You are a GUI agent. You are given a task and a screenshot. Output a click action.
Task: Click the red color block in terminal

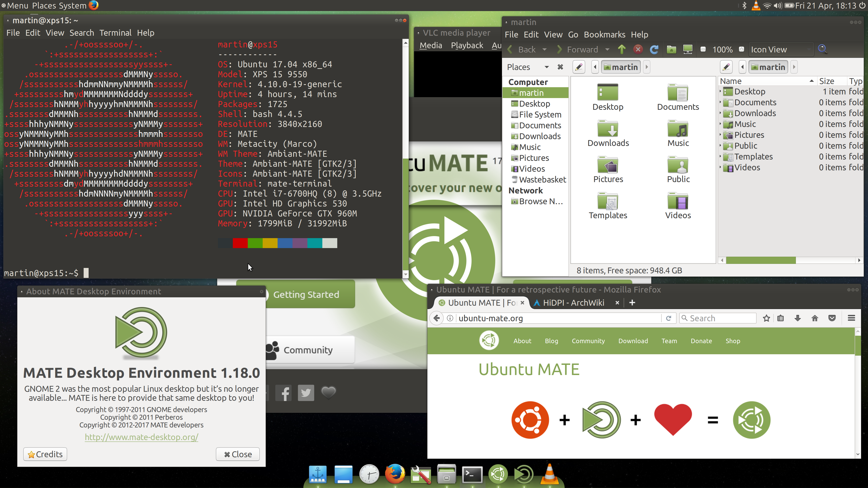240,243
